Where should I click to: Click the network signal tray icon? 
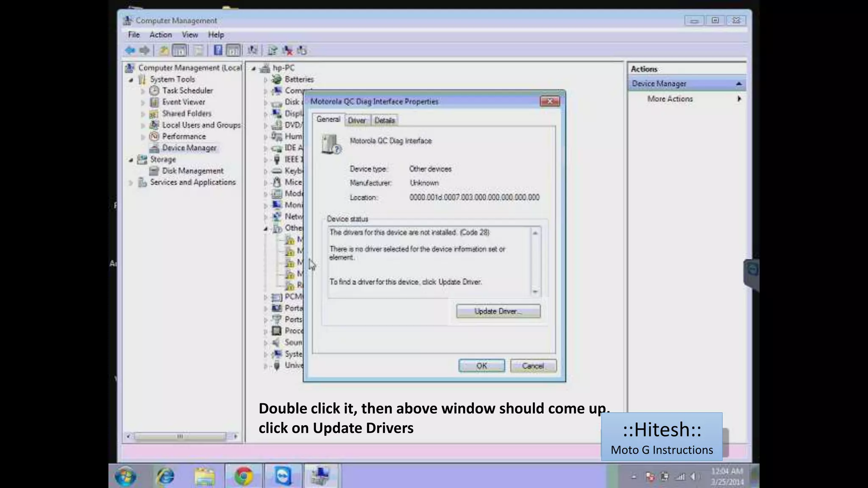coord(680,477)
